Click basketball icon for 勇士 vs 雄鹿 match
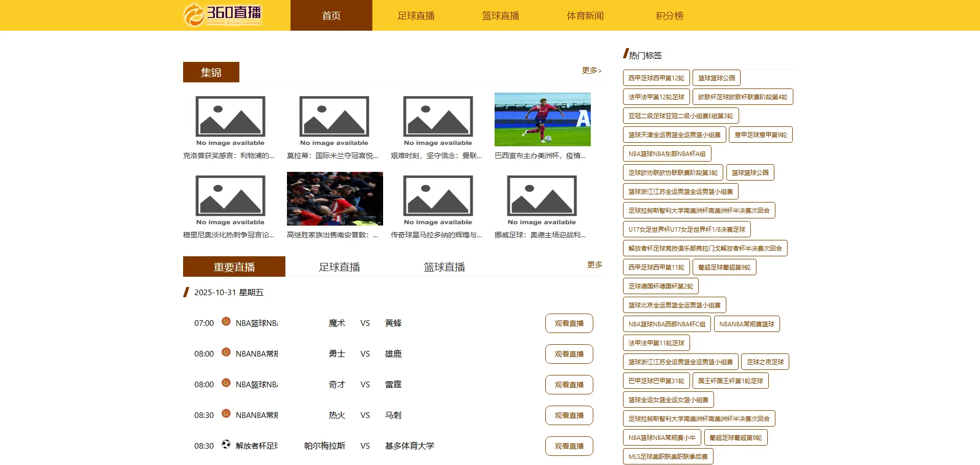The height and width of the screenshot is (465, 980). pos(226,352)
